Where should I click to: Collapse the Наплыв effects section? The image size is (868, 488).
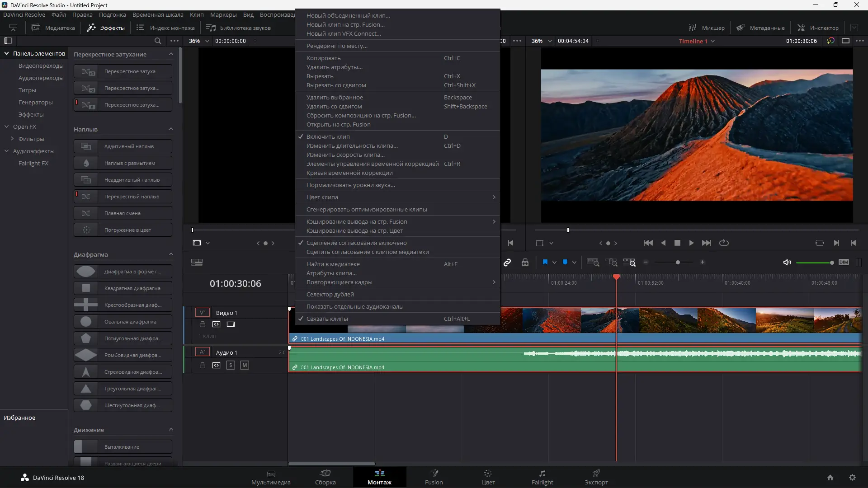point(171,129)
